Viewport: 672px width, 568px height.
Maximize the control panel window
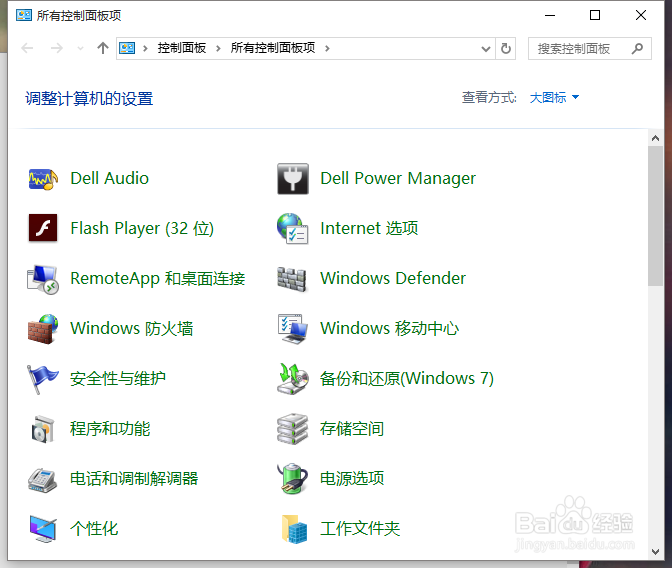595,15
